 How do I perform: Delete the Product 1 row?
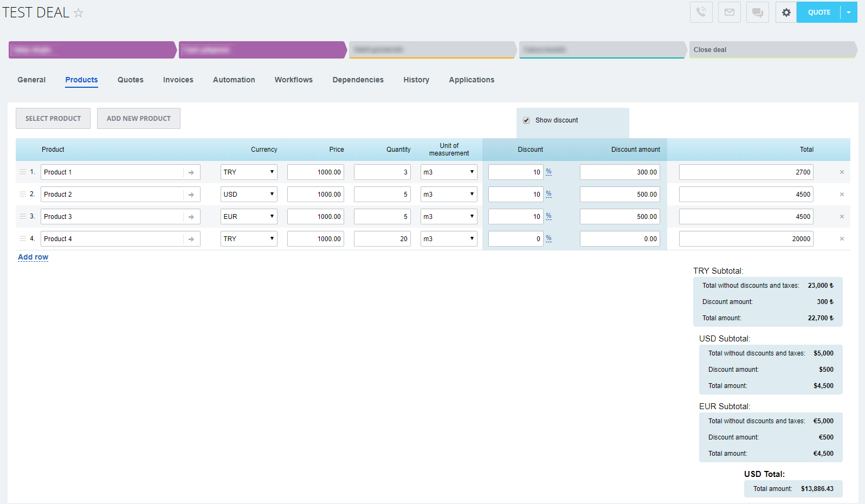pos(842,172)
